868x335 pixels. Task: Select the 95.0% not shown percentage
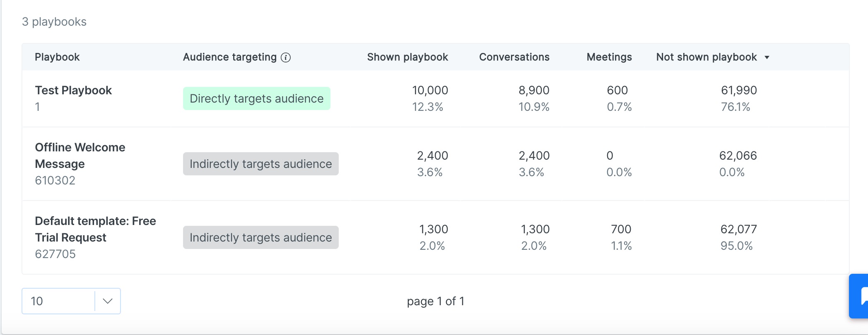point(736,246)
